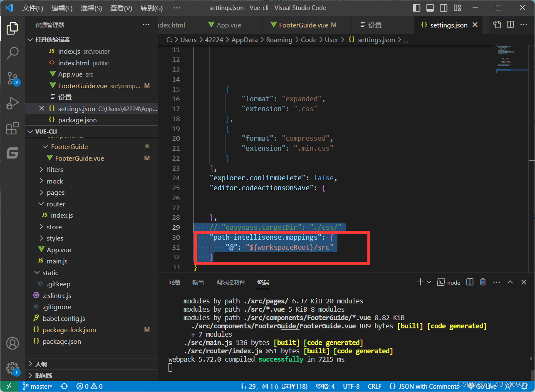Screen dimensions: 535x392
Task: Switch to the FooterGuide.vue tab
Action: (307, 25)
